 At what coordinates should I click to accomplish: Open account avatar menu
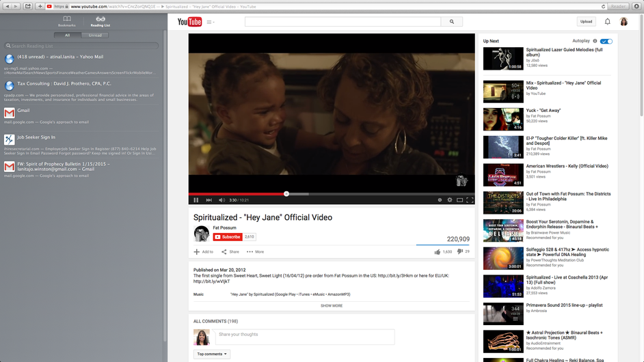pos(624,22)
